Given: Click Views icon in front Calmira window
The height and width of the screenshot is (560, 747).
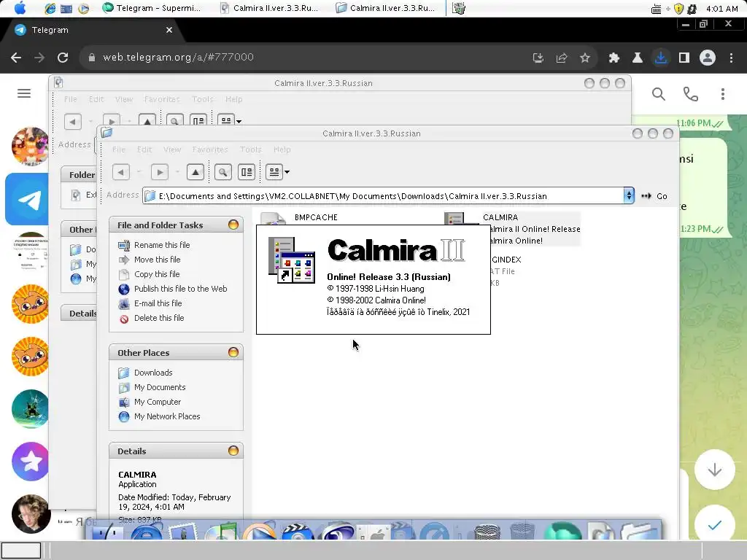Looking at the screenshot, I should click(274, 172).
